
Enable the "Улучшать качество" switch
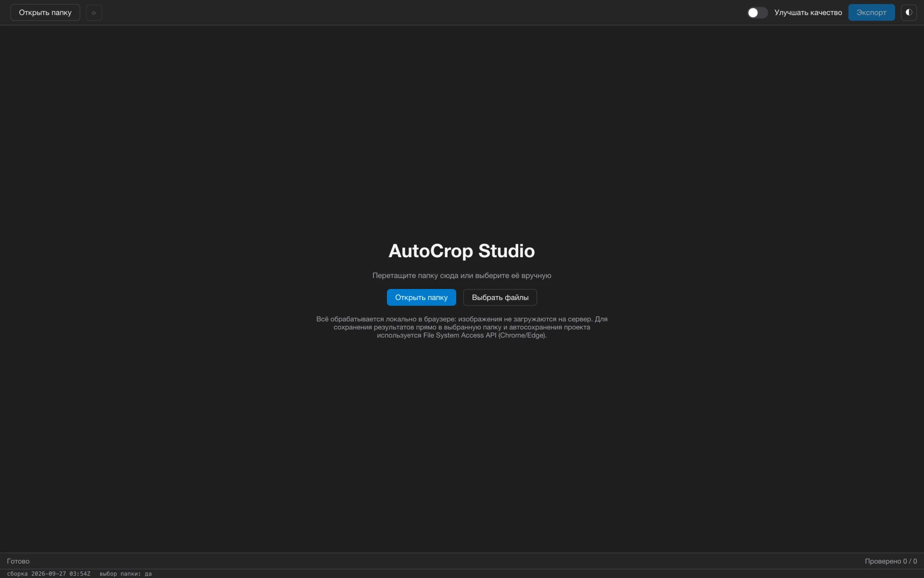[757, 13]
